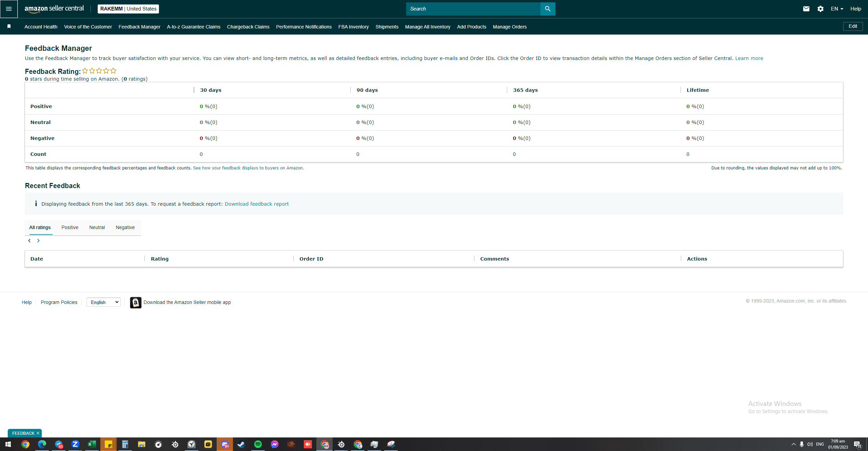
Task: Click the volume speaker tray icon
Action: tap(810, 444)
